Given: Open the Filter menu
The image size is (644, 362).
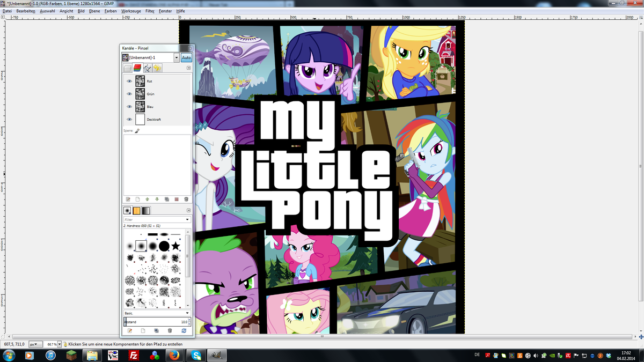Looking at the screenshot, I should 150,11.
